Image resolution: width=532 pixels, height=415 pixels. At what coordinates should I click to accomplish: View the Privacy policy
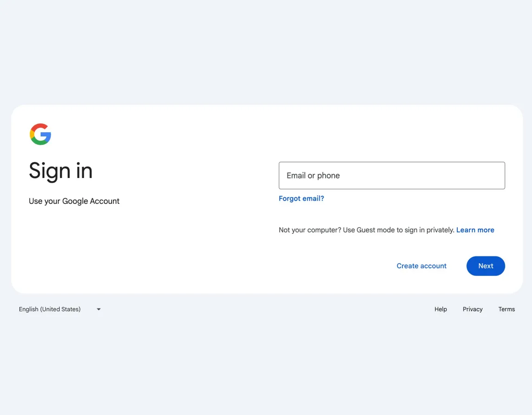pyautogui.click(x=472, y=309)
